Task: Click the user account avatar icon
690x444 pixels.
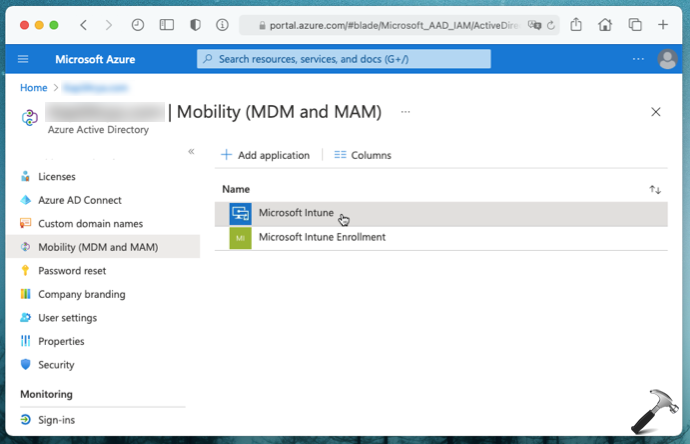Action: point(667,60)
